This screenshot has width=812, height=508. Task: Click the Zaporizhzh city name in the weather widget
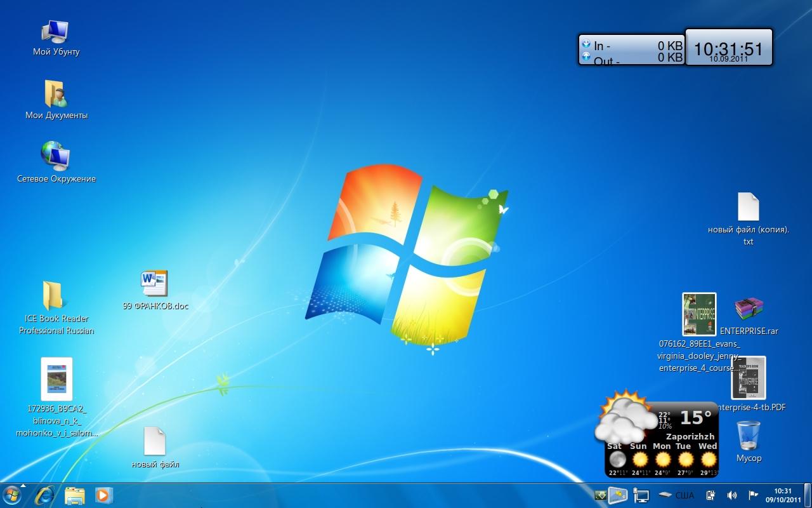coord(690,436)
